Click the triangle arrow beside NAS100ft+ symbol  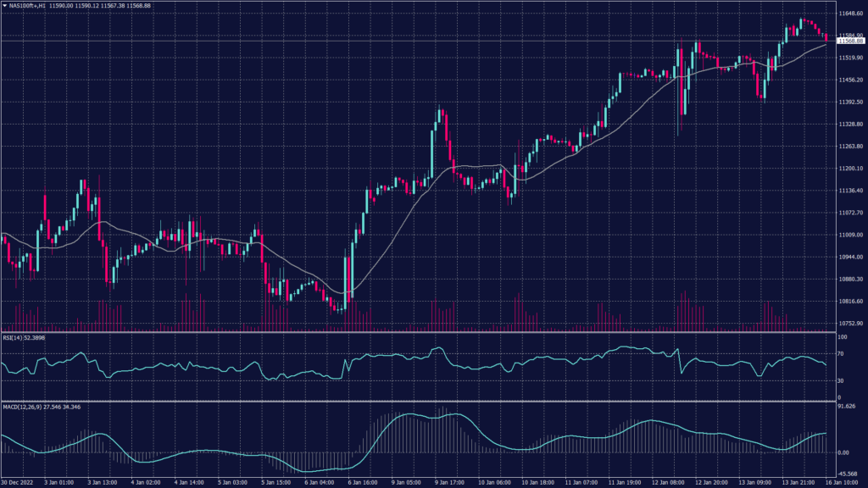(x=5, y=5)
